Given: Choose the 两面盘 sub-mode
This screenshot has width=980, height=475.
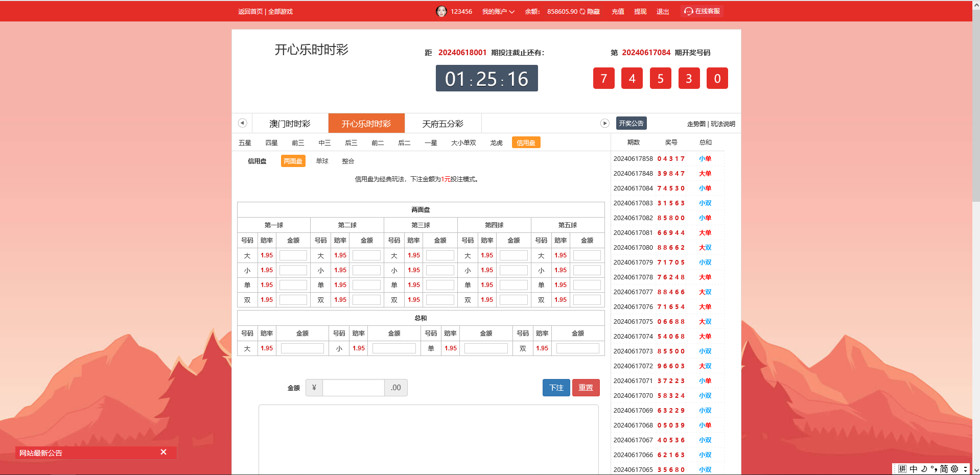Looking at the screenshot, I should (293, 161).
